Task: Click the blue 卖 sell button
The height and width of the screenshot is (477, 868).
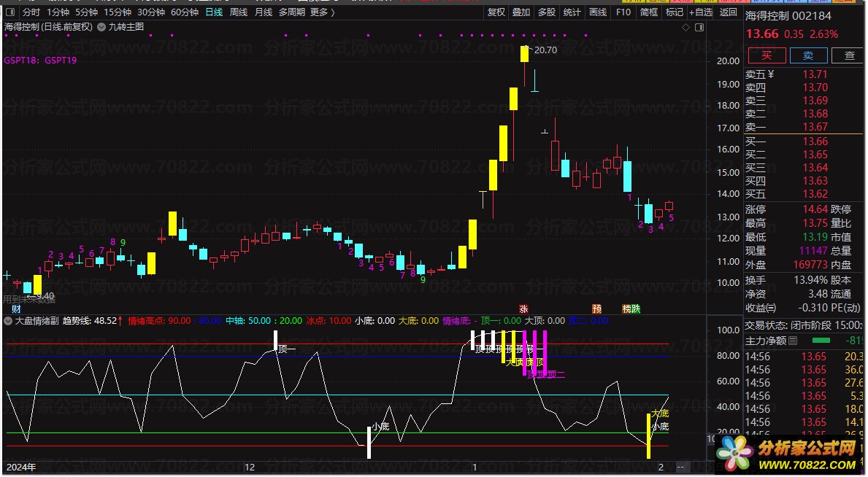Action: (x=808, y=55)
